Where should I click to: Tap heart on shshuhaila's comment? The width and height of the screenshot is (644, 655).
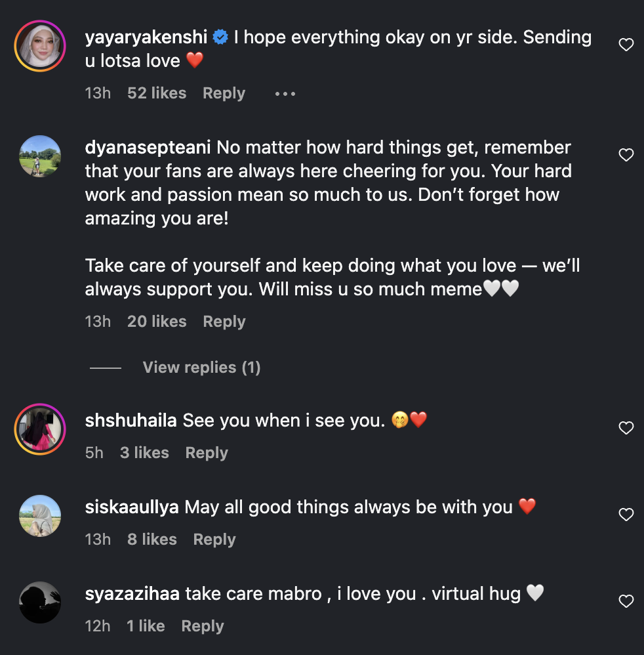click(626, 428)
